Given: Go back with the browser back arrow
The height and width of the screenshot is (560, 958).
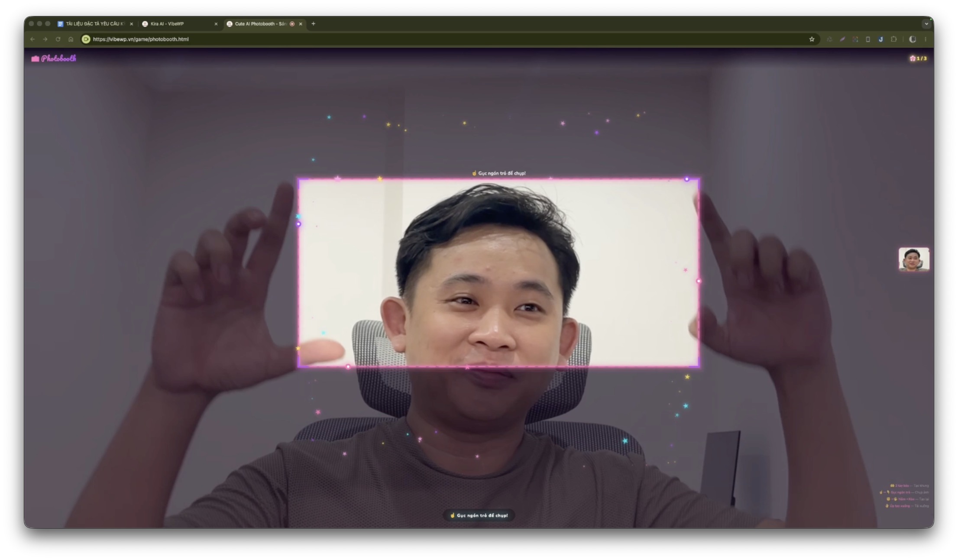Looking at the screenshot, I should pyautogui.click(x=32, y=39).
